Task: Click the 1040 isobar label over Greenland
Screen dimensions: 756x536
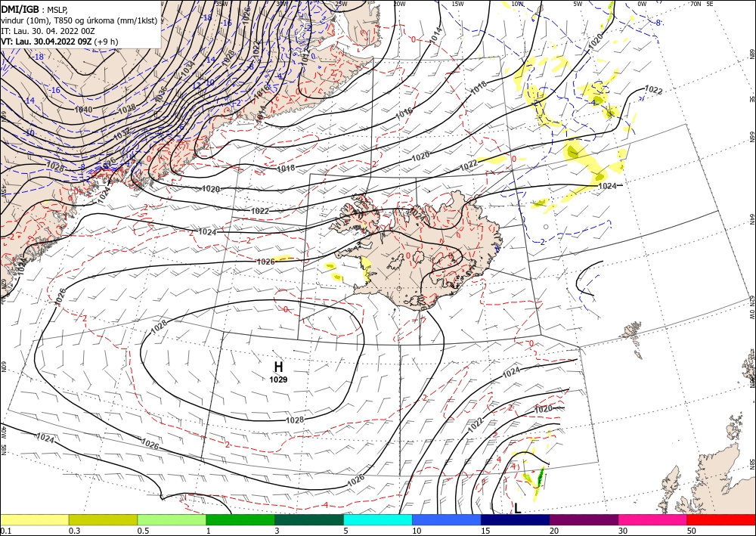Action: click(x=83, y=110)
